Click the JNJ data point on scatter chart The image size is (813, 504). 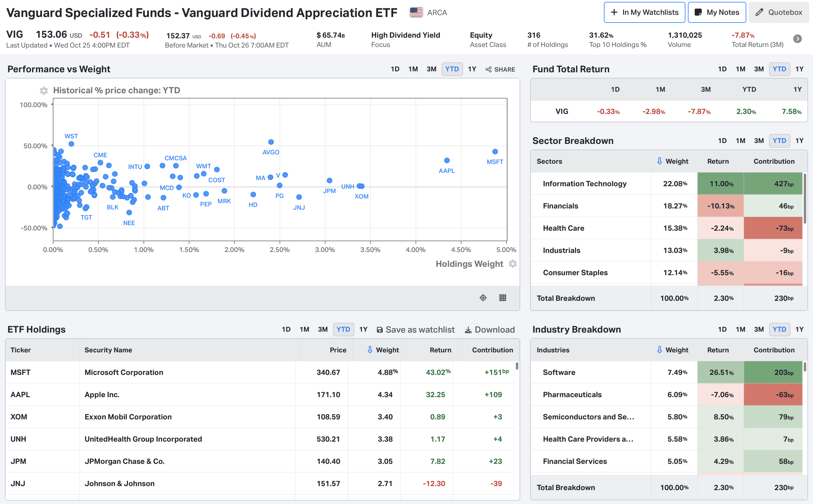(299, 197)
